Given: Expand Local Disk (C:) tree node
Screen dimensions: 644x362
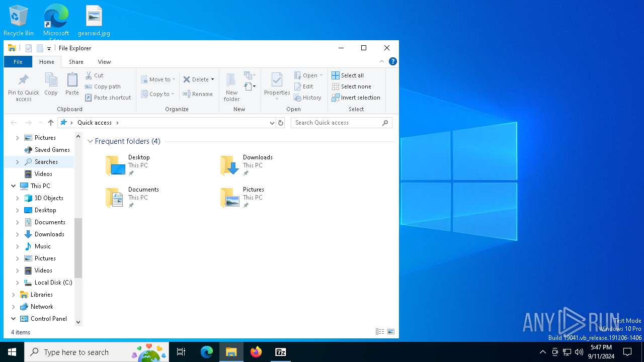Looking at the screenshot, I should point(18,283).
